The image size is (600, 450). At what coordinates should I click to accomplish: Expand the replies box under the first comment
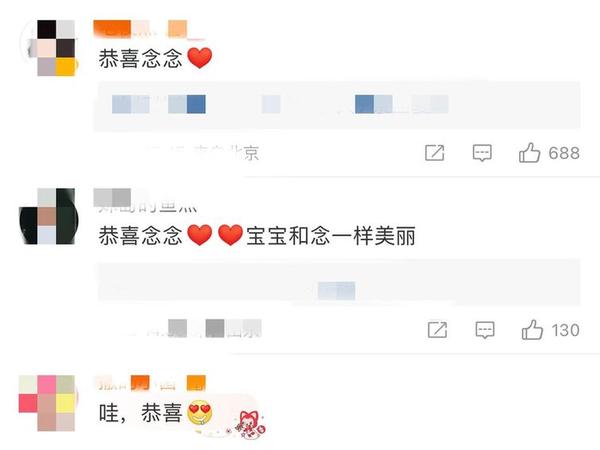(337, 105)
